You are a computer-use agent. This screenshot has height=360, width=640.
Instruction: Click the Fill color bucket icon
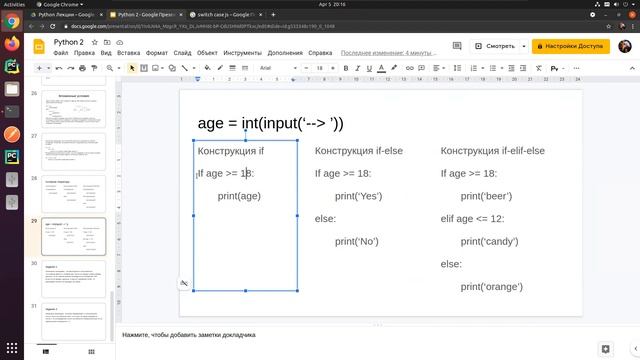(207, 68)
